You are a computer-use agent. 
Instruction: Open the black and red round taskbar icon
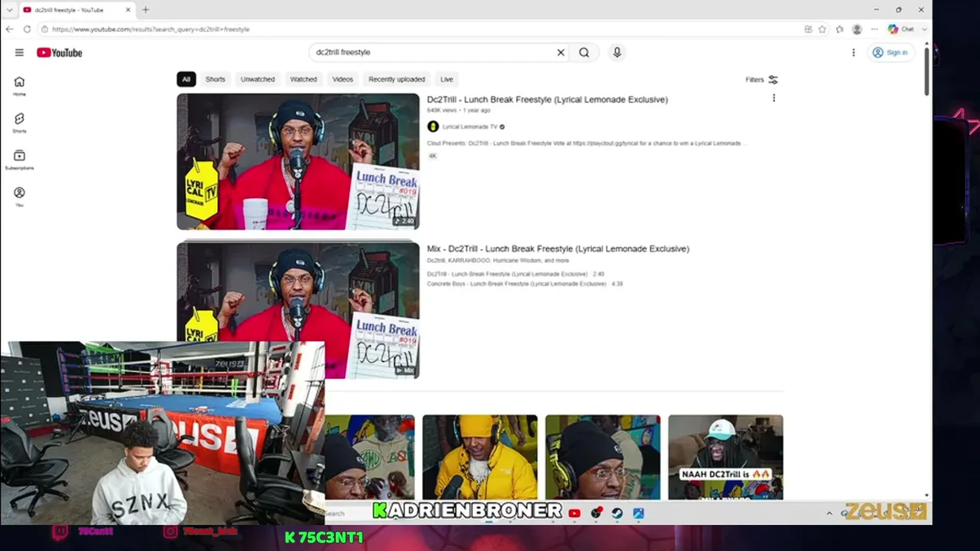(596, 513)
